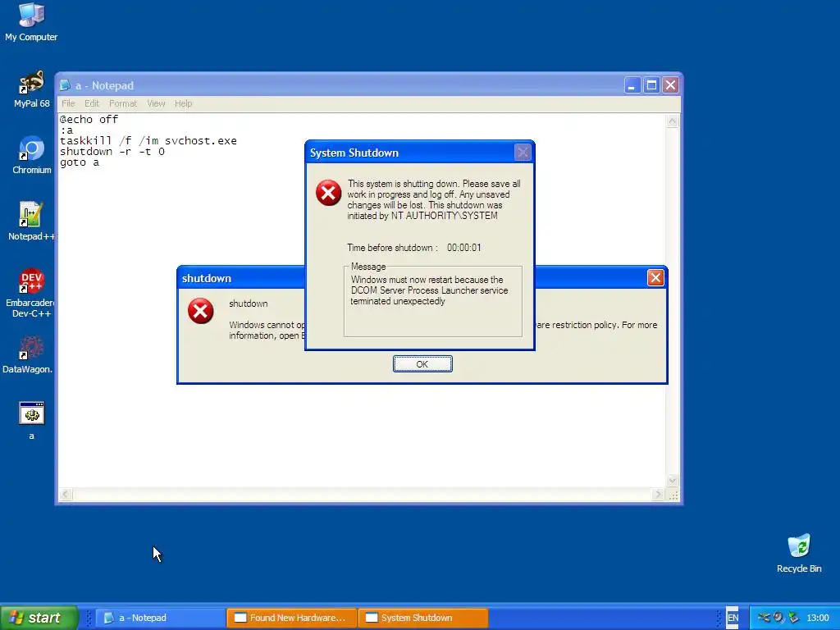Switch to System Shutdown taskbar button
The width and height of the screenshot is (840, 630).
[x=422, y=618]
